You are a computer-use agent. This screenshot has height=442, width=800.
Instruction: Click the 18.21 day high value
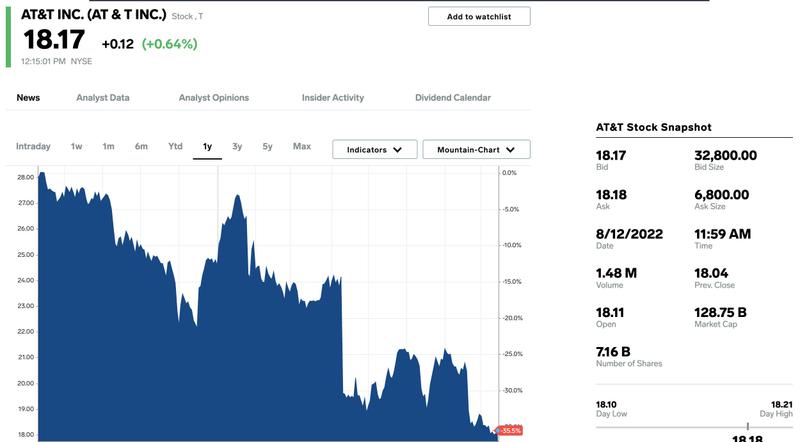(782, 405)
